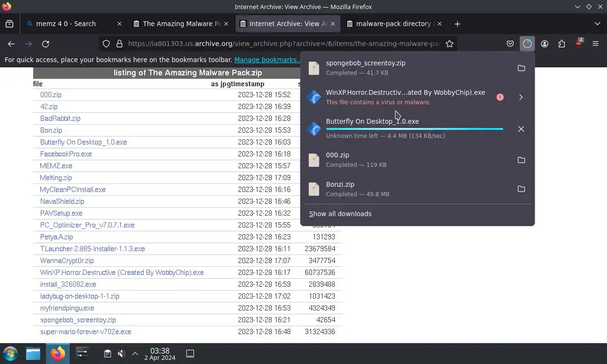Close the Internet Archive View Archive tab
Screen dimensions: 607x364
pos(333,24)
